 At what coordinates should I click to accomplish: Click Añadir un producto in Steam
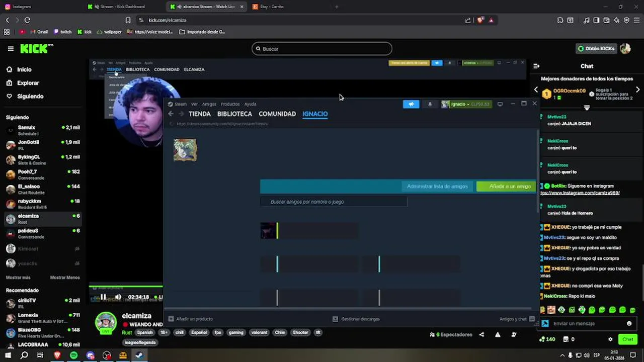[x=191, y=319]
